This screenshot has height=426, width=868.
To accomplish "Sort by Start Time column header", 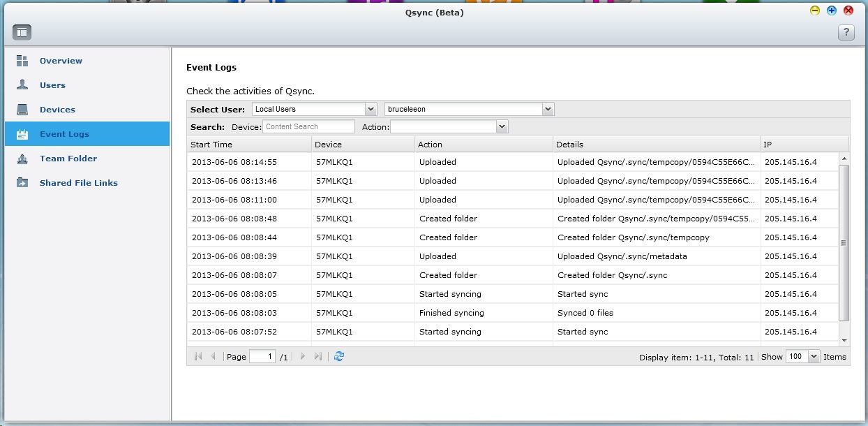I will coord(249,145).
